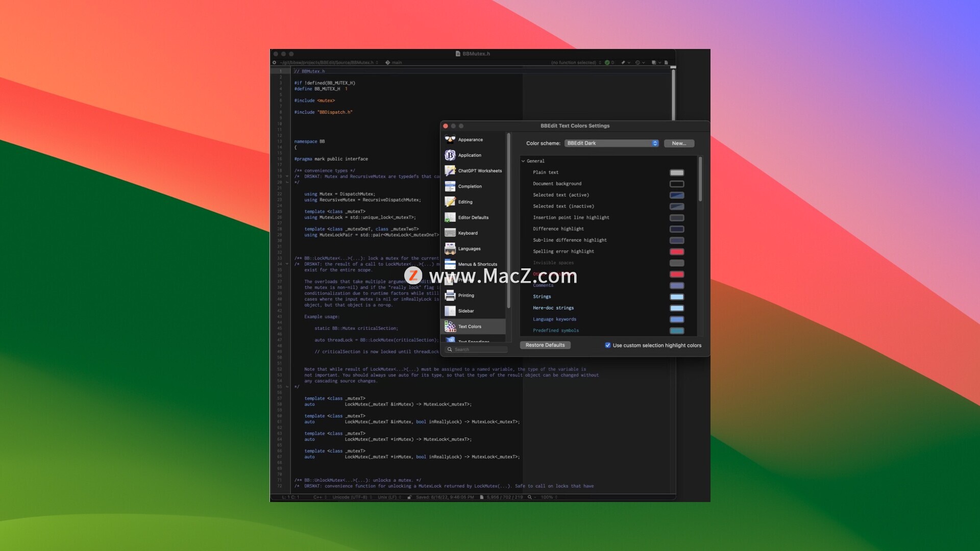Viewport: 980px width, 551px height.
Task: Open the Strings color swatch
Action: pos(677,297)
